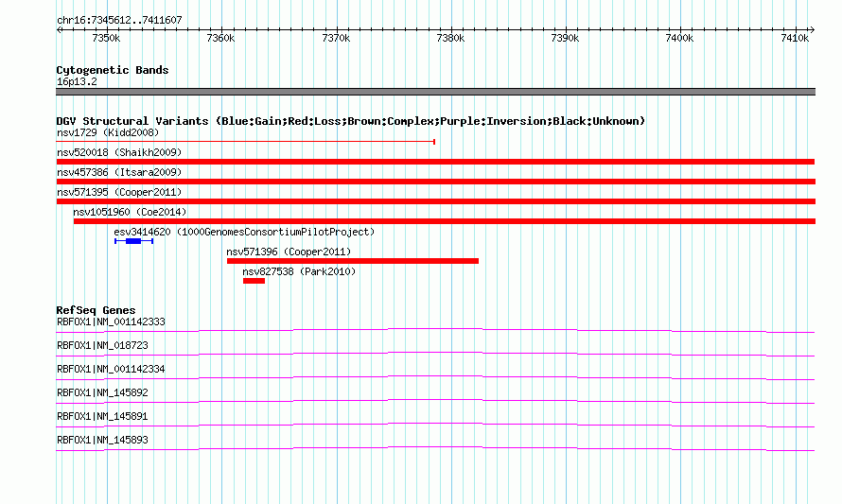Viewport: 842px width, 504px height.
Task: Select the magenta NM_001142333 gene line
Action: [x=435, y=330]
